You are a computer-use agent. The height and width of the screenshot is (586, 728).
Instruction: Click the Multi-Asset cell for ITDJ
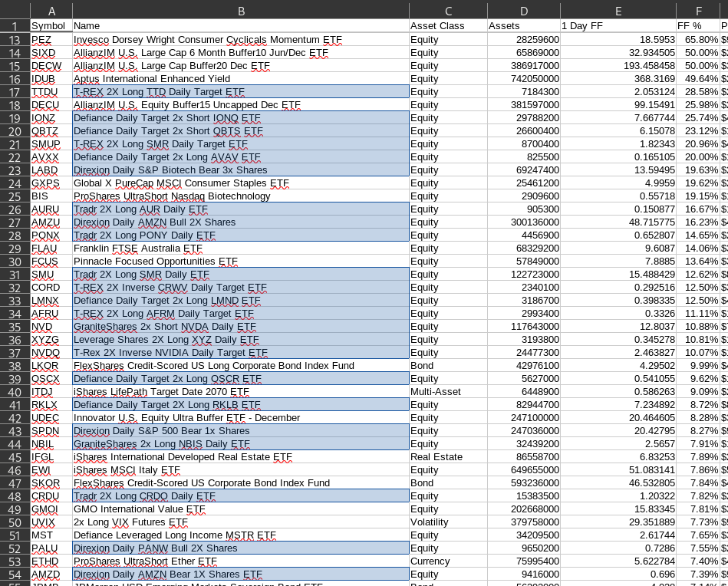pyautogui.click(x=448, y=392)
